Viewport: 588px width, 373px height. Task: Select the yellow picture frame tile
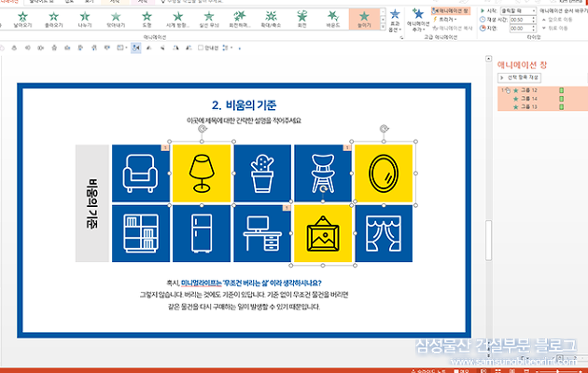pyautogui.click(x=323, y=233)
